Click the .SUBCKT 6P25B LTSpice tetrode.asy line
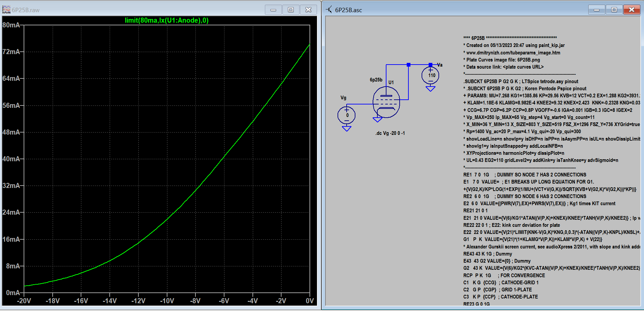 [521, 81]
